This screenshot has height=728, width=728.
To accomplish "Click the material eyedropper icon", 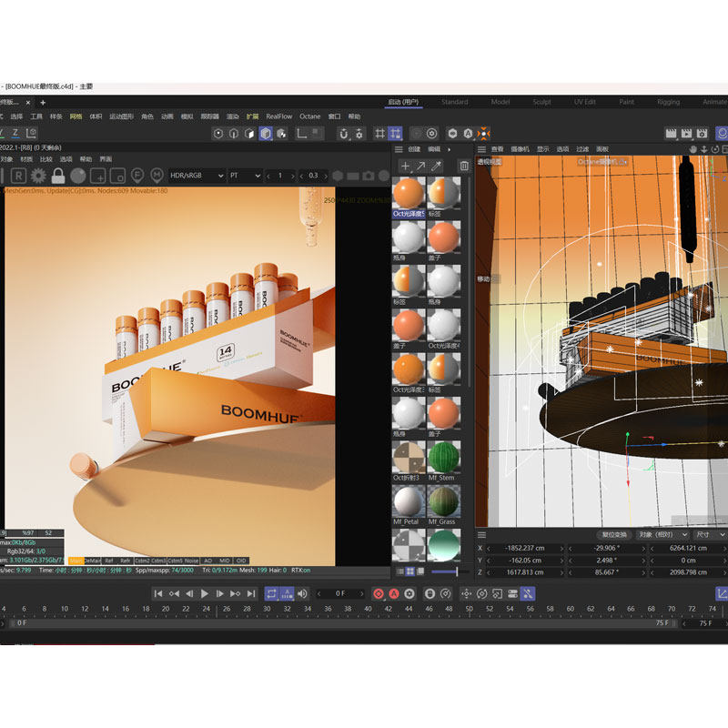I will click(437, 167).
